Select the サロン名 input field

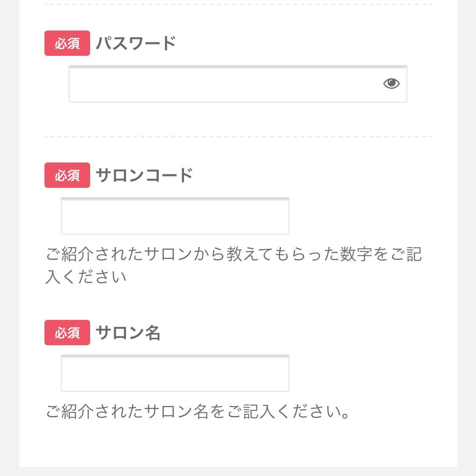pos(175,373)
